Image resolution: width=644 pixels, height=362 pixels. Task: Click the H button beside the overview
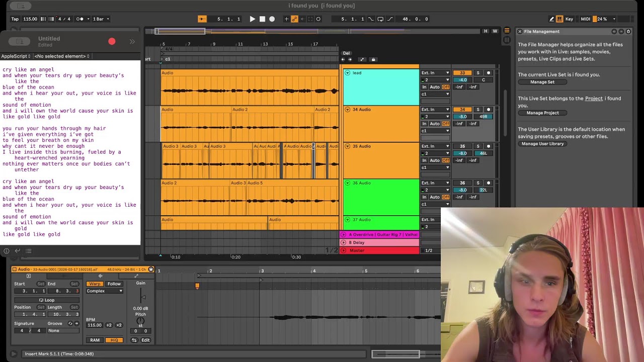486,31
